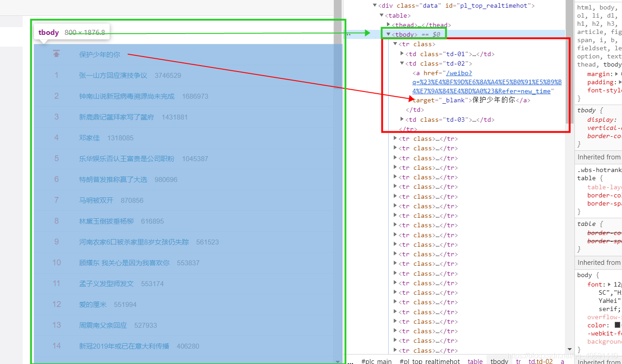Expand the padding shorthand property in Styles
The image size is (622, 364).
tap(619, 82)
